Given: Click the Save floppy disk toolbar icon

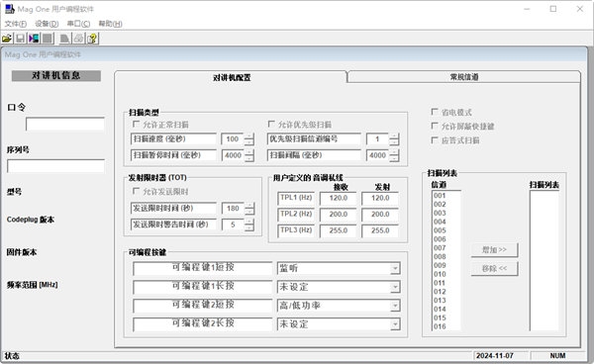Looking at the screenshot, I should tap(21, 39).
